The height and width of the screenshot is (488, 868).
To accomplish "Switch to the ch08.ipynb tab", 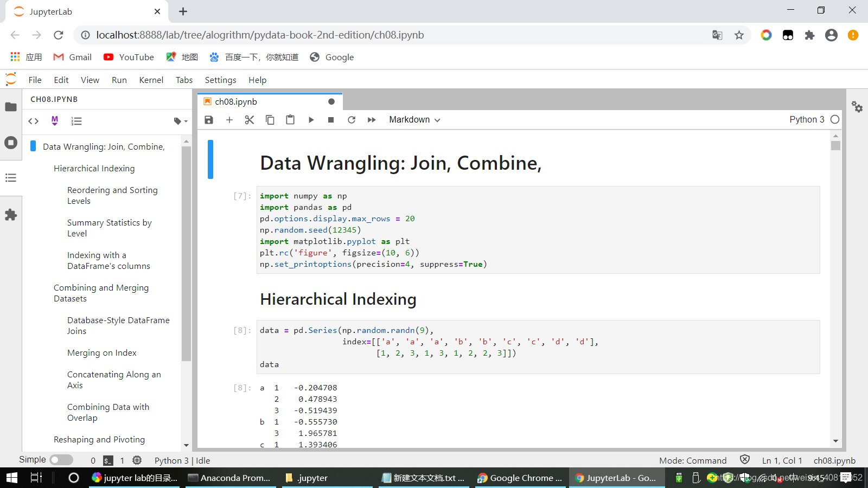I will pos(235,101).
